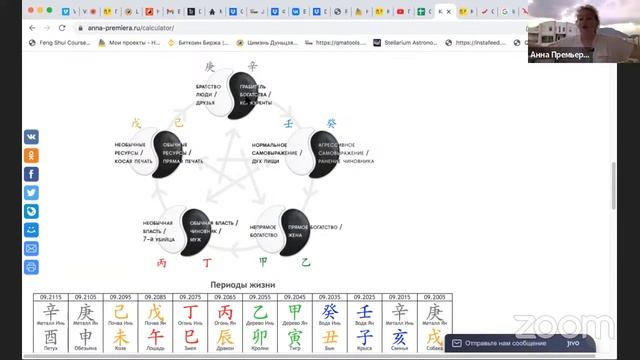Click the Петух animal cell in periods table
Screen dimensions: 640x360
coord(51,340)
